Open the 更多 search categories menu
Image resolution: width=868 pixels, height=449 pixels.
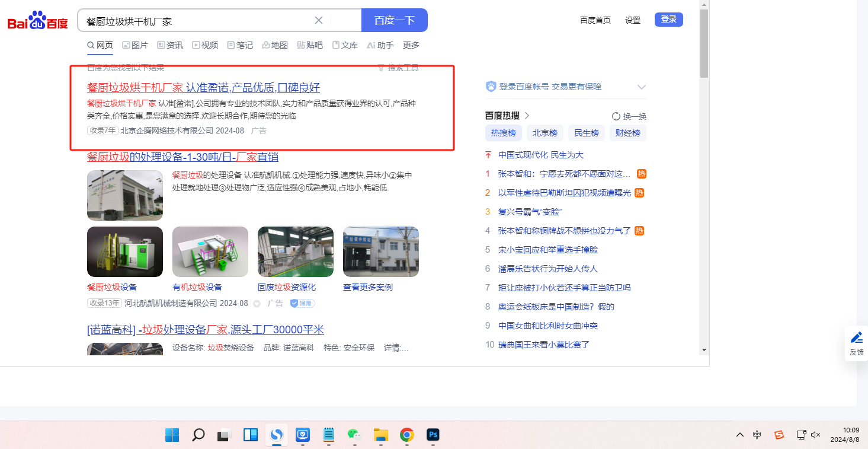point(411,45)
